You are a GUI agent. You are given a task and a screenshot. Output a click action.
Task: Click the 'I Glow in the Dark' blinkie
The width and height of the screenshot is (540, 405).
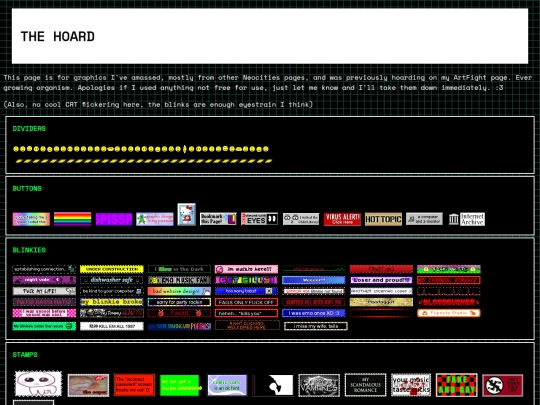(179, 269)
